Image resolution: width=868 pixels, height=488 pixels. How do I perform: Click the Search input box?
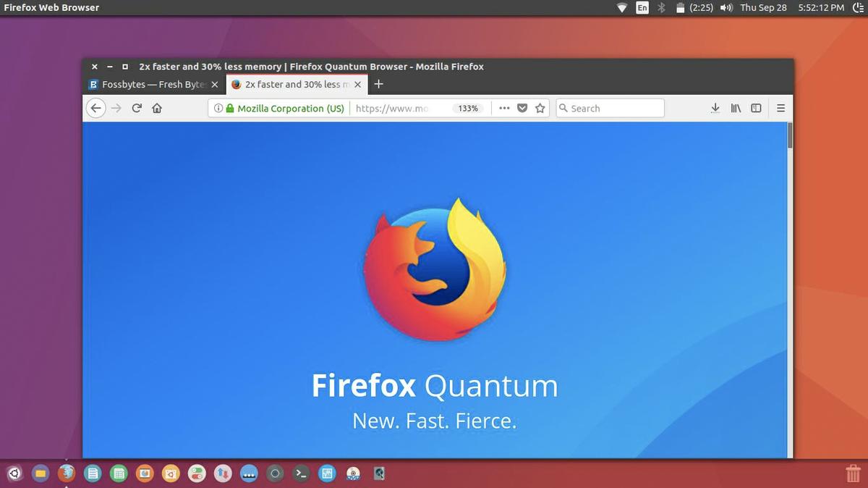(615, 109)
